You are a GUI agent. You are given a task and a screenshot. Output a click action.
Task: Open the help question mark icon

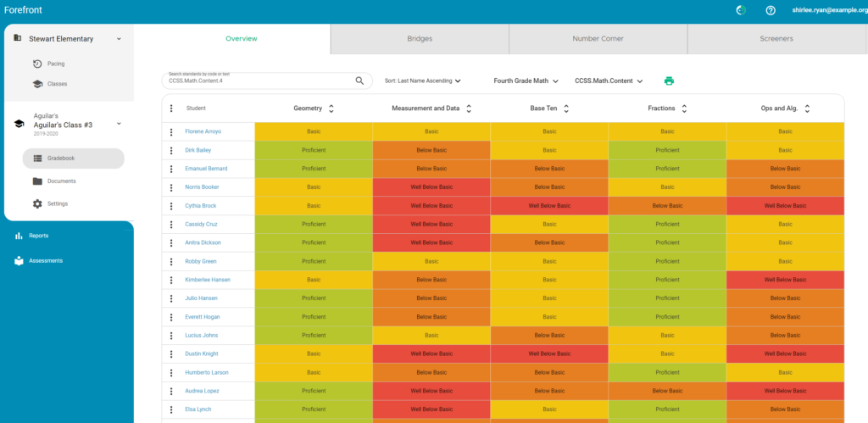click(x=771, y=10)
